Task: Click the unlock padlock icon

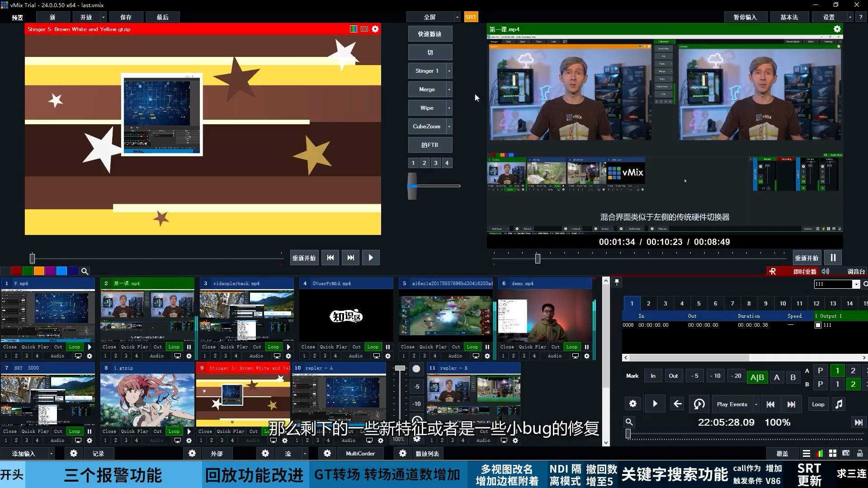Action: coord(859,453)
